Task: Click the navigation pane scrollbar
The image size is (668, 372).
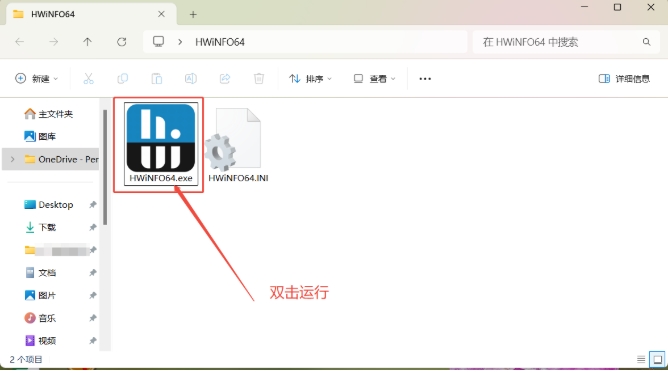Action: coord(105,167)
